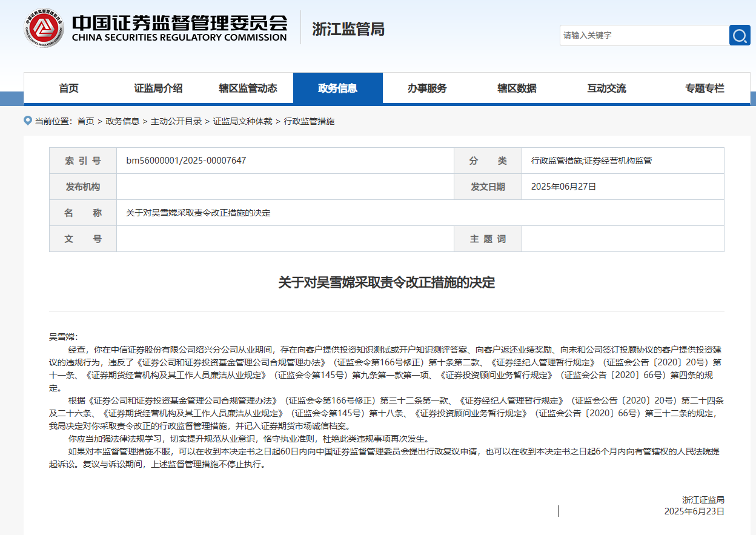Click the document name in the 名称 table row
The image size is (756, 535).
[198, 213]
